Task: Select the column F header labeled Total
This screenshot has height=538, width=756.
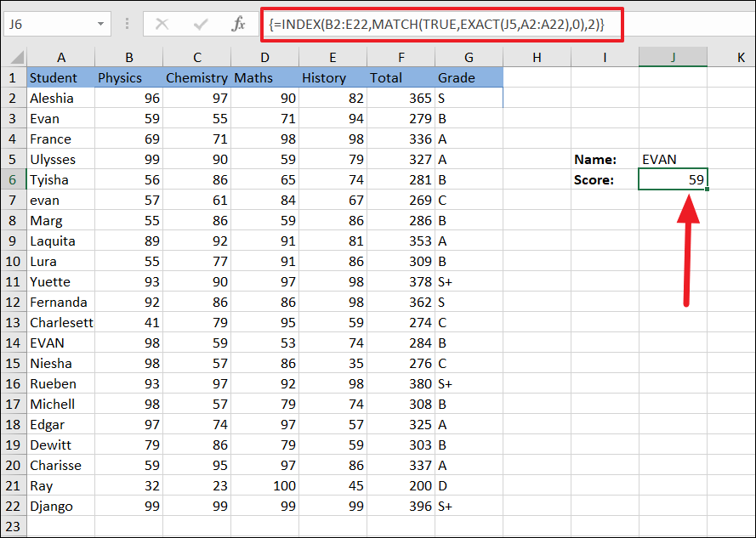Action: (x=401, y=57)
